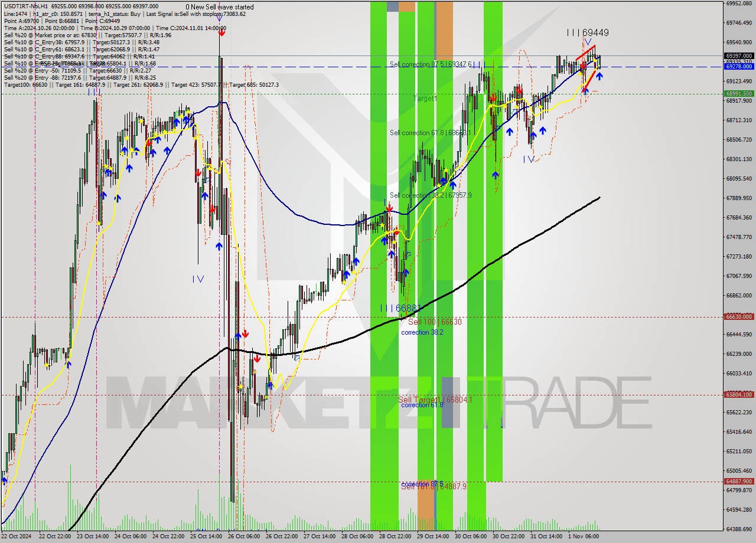Click the blue 'correction 61.8' label

point(422,405)
